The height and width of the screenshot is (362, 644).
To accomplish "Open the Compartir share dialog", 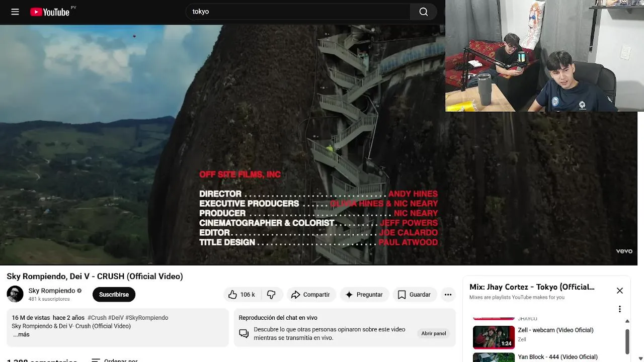I will [x=310, y=295].
